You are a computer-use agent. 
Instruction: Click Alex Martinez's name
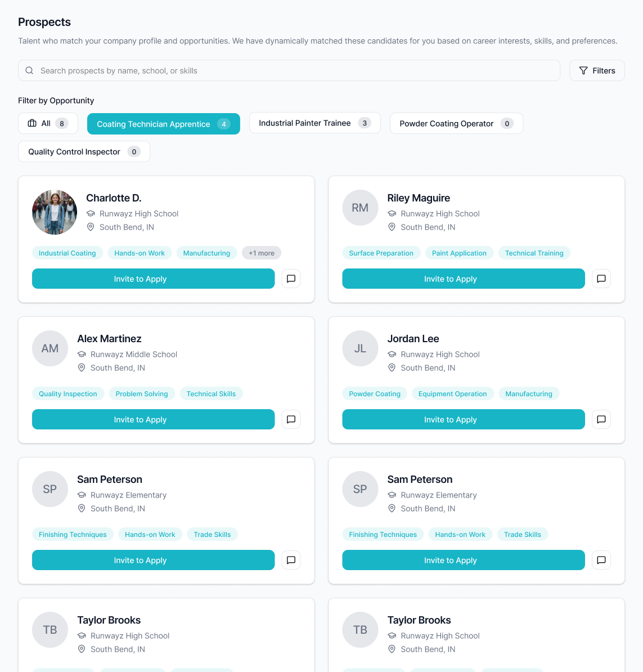click(109, 339)
